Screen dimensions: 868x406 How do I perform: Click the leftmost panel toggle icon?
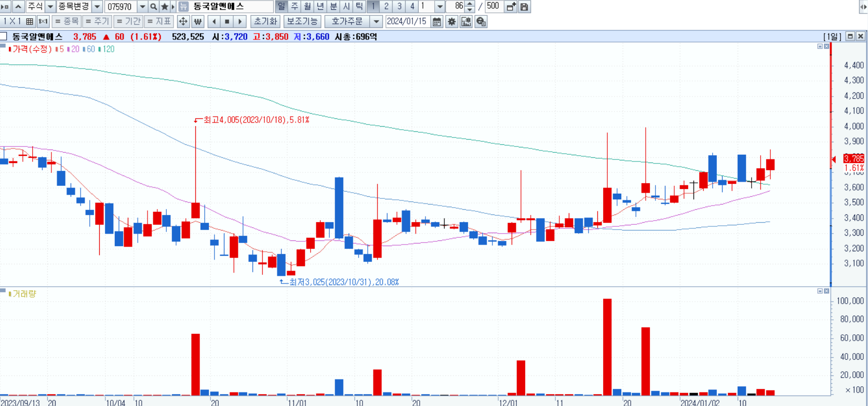tap(6, 7)
